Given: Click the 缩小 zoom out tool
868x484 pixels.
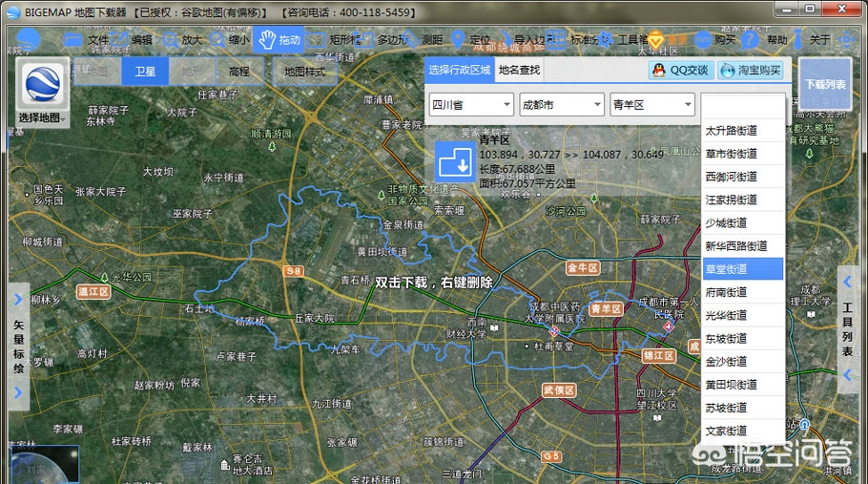Looking at the screenshot, I should pyautogui.click(x=230, y=40).
